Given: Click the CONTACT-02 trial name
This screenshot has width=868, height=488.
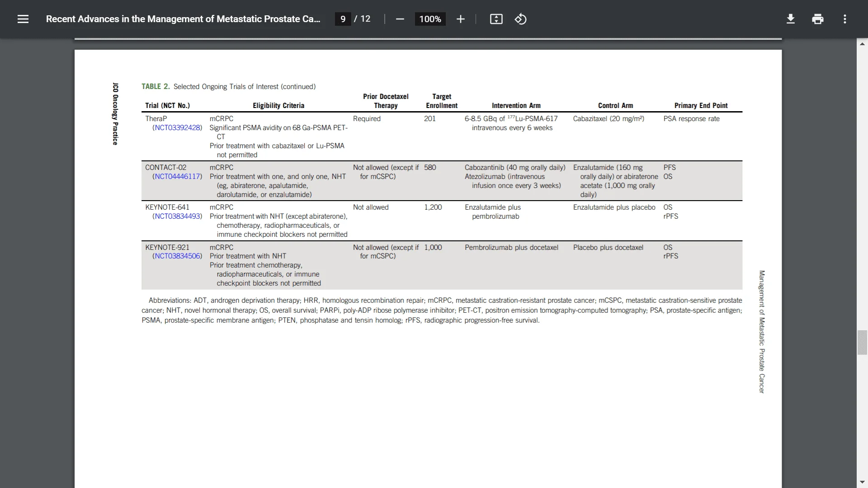Looking at the screenshot, I should click(165, 168).
